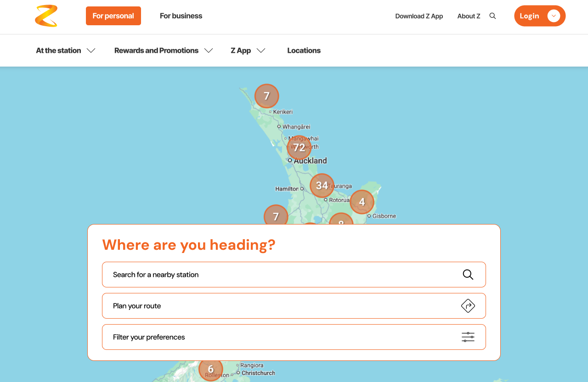Click the Rangiora label on the map
Viewport: 588px width, 382px height.
pyautogui.click(x=252, y=365)
